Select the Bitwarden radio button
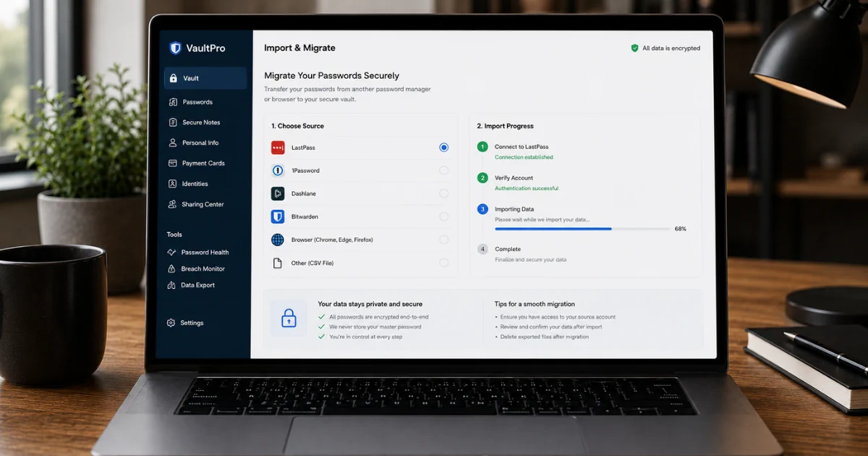868x456 pixels. [x=444, y=216]
